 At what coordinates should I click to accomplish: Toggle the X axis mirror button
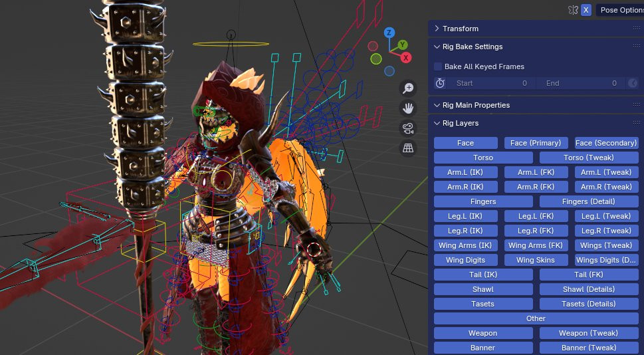pos(586,10)
